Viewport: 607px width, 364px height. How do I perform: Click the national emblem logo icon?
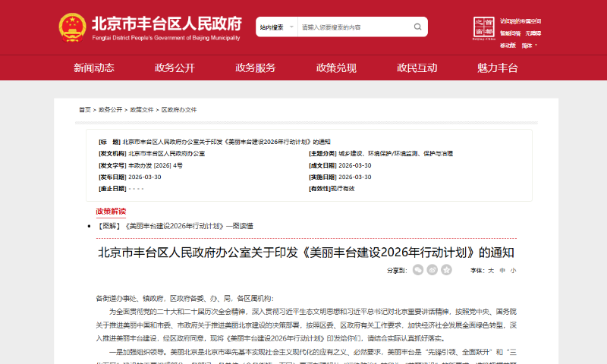point(72,27)
